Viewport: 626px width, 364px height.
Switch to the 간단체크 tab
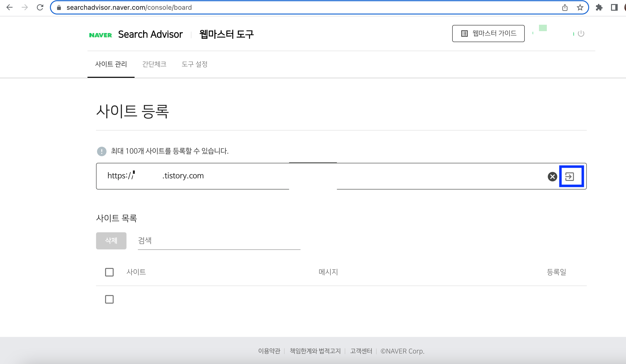(x=154, y=64)
